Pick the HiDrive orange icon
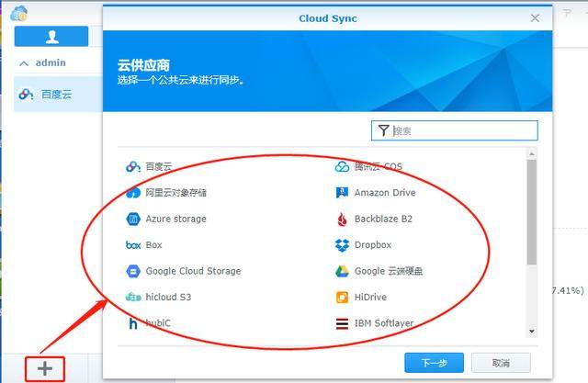This screenshot has height=383, width=588. [342, 298]
